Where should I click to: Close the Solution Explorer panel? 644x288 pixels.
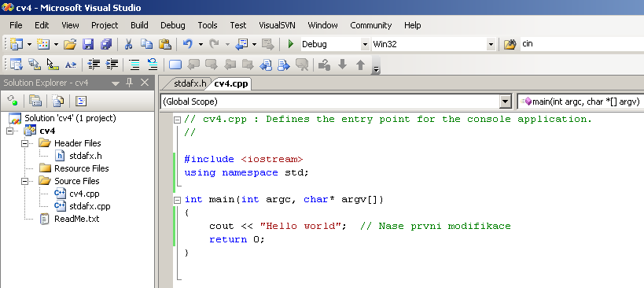[x=145, y=83]
